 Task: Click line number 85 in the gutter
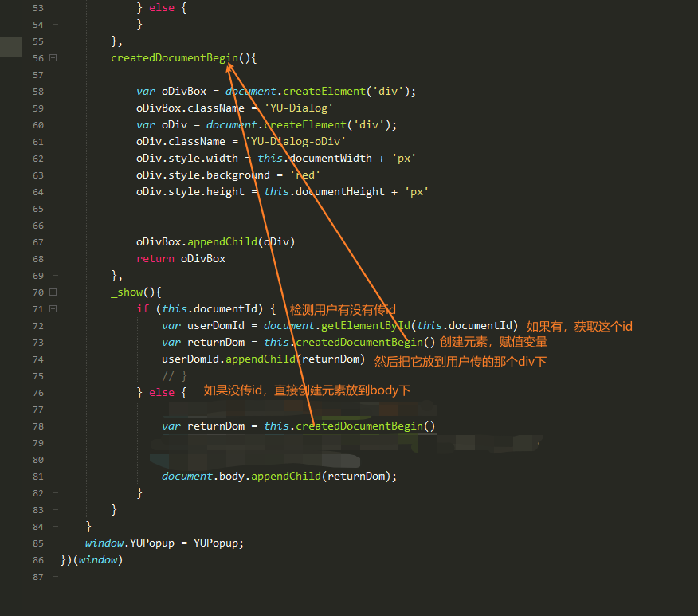pyautogui.click(x=38, y=543)
